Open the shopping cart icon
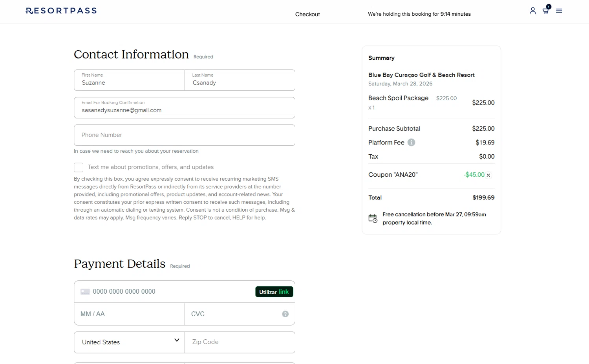589x364 pixels. tap(546, 11)
